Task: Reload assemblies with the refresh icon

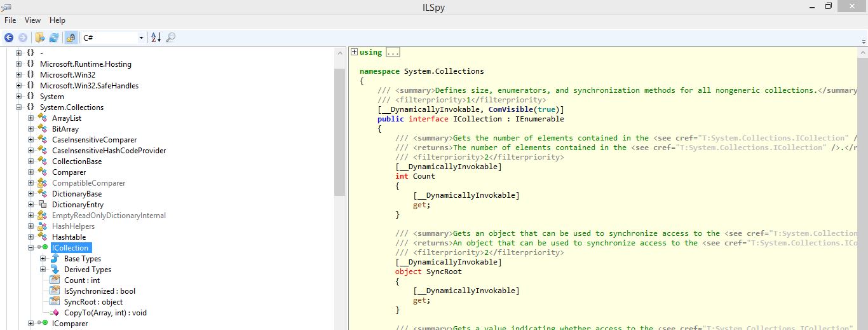Action: coord(54,38)
